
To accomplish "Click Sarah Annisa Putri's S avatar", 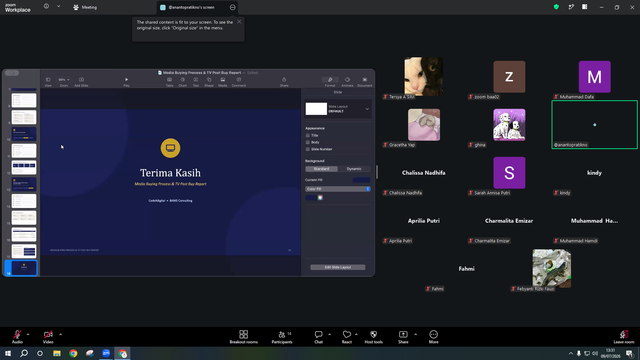I will pyautogui.click(x=509, y=173).
